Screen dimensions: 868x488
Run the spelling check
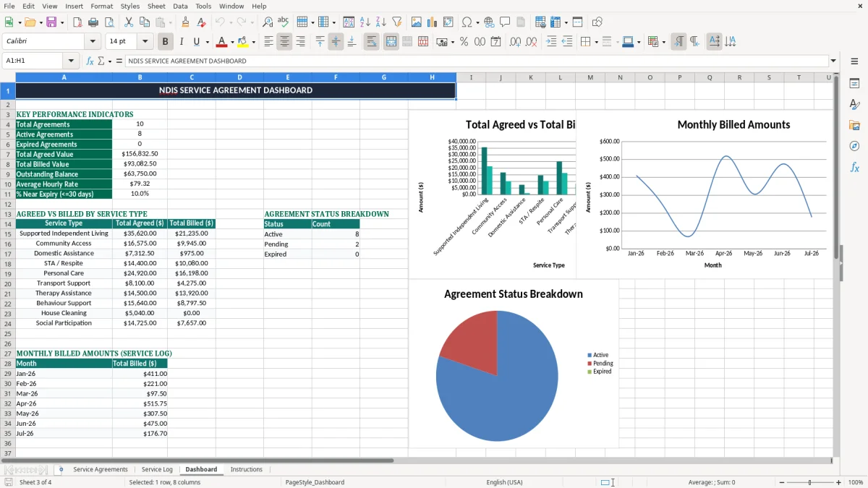click(284, 22)
